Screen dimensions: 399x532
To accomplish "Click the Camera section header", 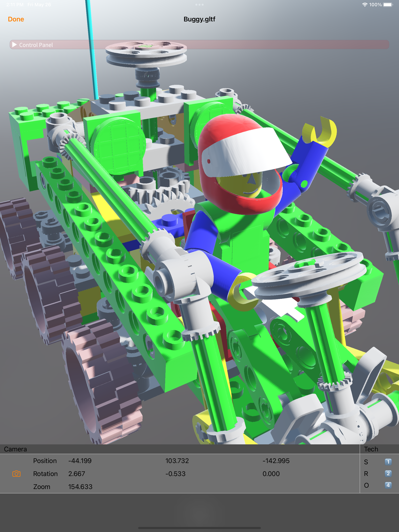I will point(15,449).
